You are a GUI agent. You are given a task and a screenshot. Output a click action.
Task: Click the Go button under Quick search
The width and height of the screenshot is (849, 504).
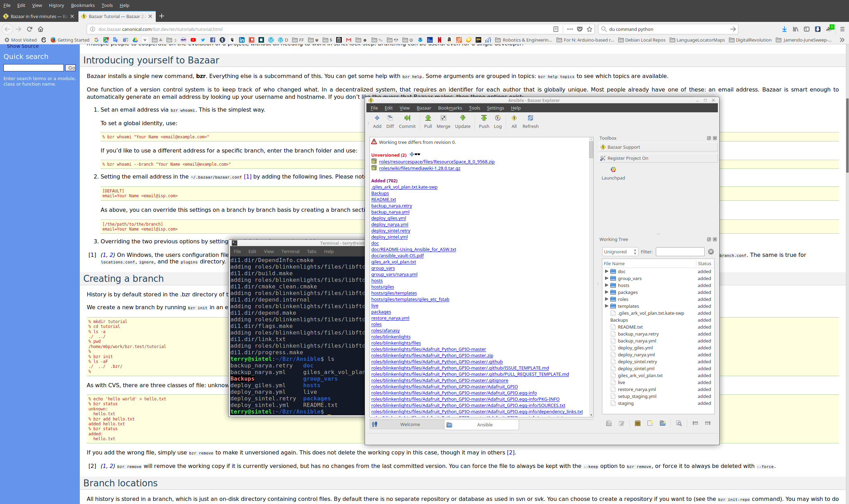tap(71, 68)
